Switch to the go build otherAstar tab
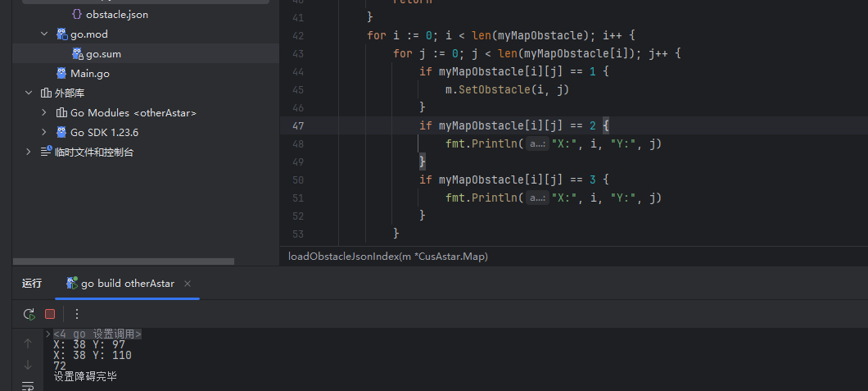The height and width of the screenshot is (391, 868). click(128, 284)
